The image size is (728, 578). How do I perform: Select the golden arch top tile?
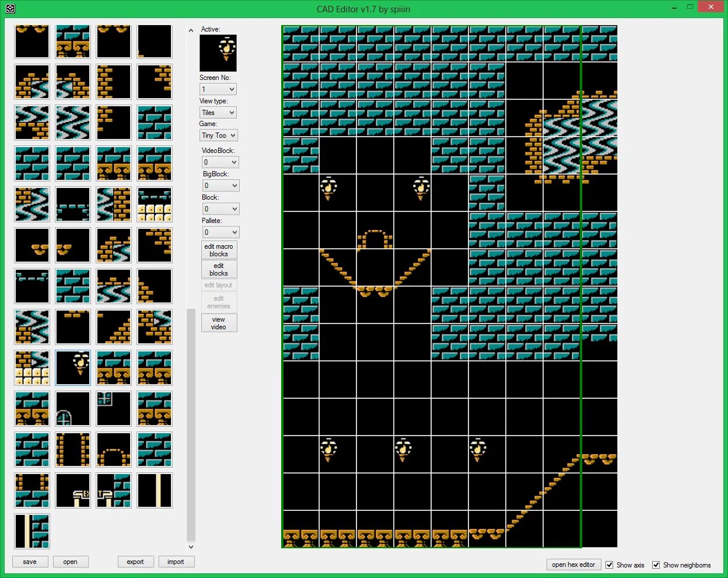click(114, 450)
